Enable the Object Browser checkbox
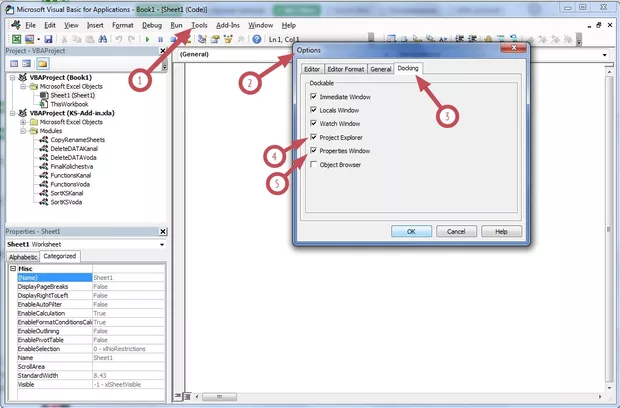 [314, 164]
